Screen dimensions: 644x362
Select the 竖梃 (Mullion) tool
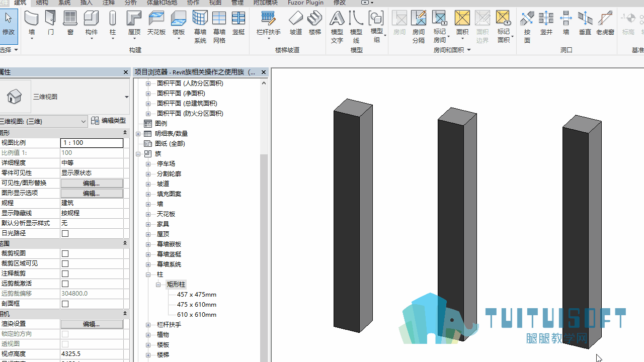(238, 24)
